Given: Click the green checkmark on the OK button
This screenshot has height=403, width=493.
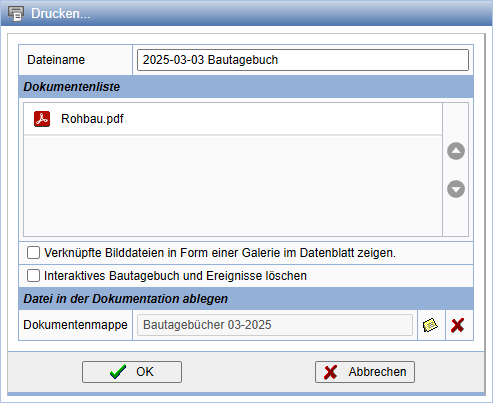Looking at the screenshot, I should click(118, 372).
